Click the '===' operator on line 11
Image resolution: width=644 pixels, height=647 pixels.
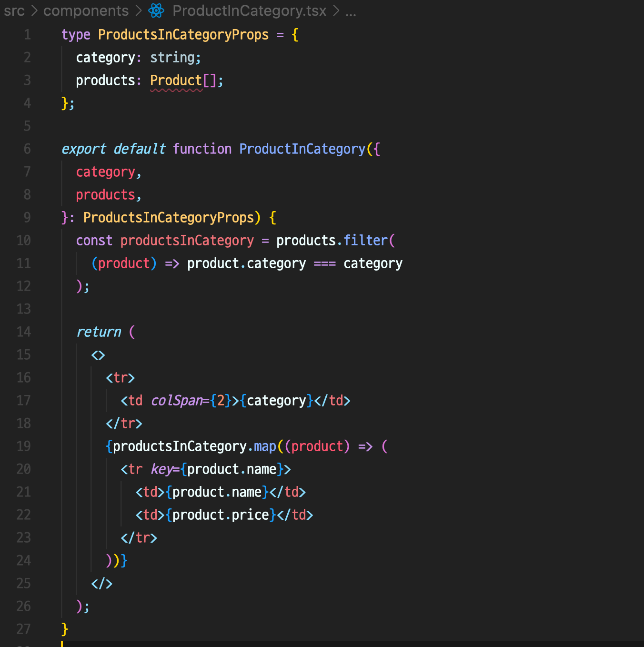pyautogui.click(x=325, y=263)
